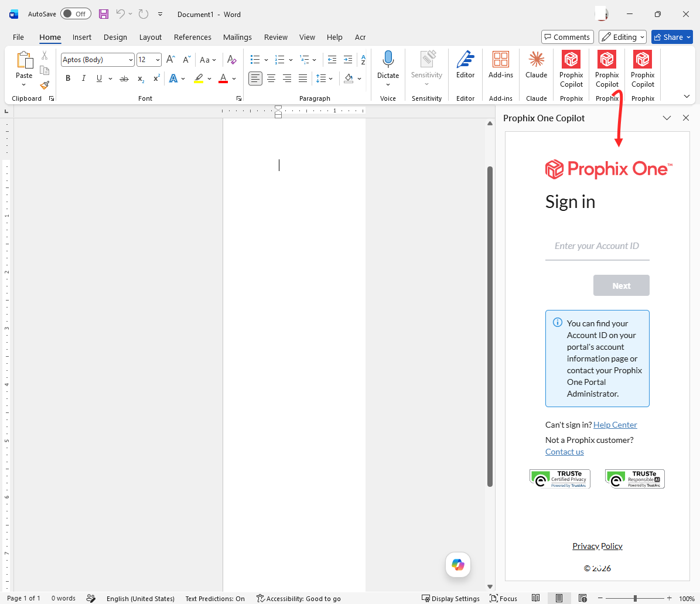Shrink font size with smaller A icon
The height and width of the screenshot is (604, 700).
[x=187, y=59]
